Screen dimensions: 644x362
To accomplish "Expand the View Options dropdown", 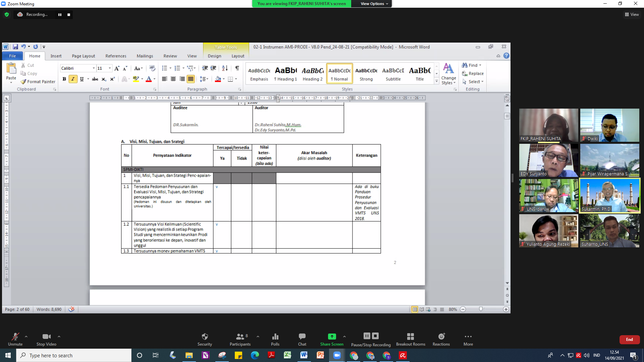I will (x=374, y=4).
